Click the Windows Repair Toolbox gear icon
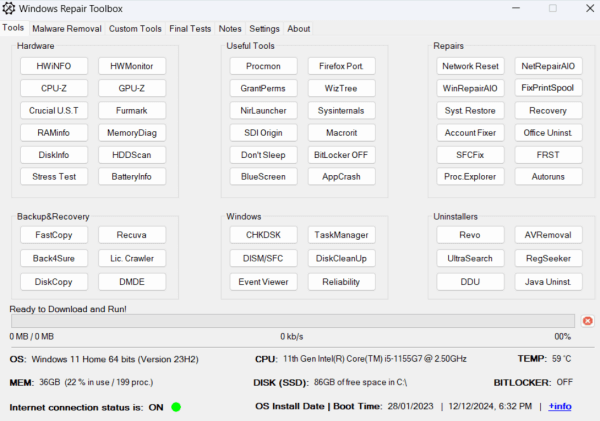The image size is (600, 421). point(9,8)
